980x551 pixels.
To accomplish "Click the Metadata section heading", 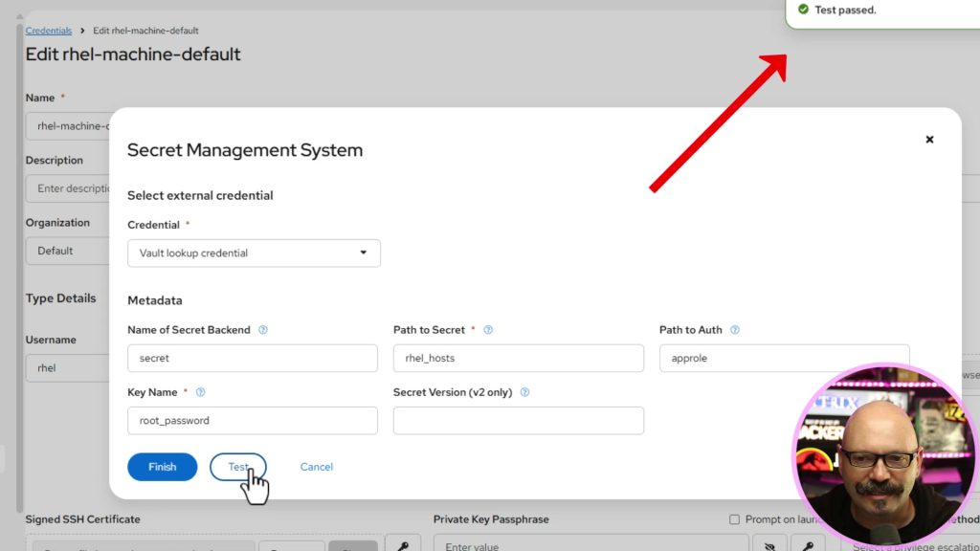I will pyautogui.click(x=155, y=300).
